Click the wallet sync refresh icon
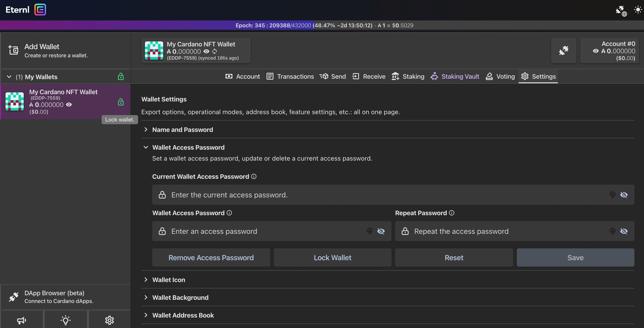The height and width of the screenshot is (328, 644). tap(215, 51)
